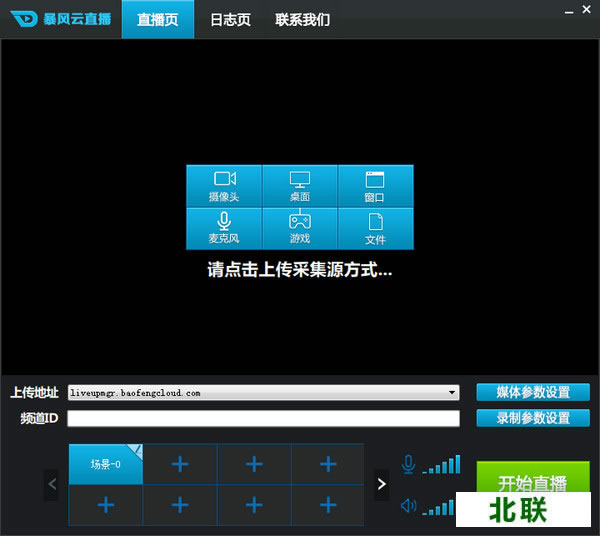Viewport: 600px width, 536px height.
Task: Choose the 游戏 game capture source
Action: tap(300, 228)
